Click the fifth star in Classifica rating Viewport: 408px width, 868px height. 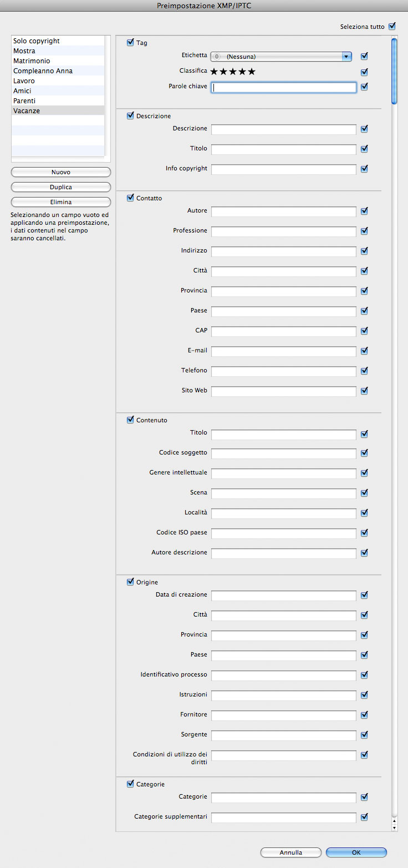pos(252,72)
